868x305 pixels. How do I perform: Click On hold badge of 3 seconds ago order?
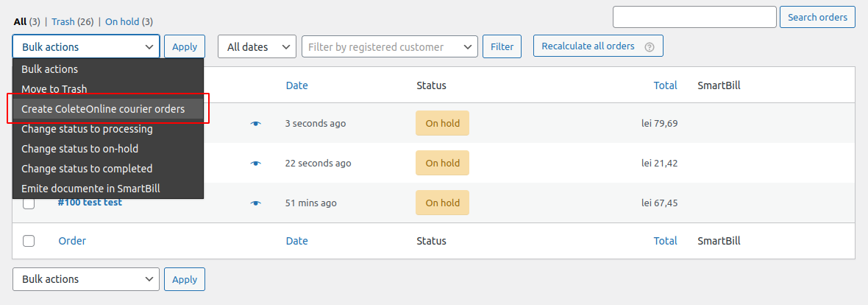[442, 123]
